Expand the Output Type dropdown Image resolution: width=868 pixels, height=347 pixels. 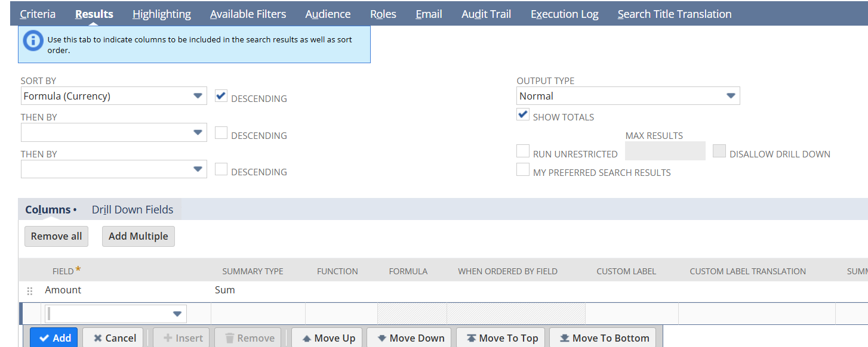tap(627, 96)
